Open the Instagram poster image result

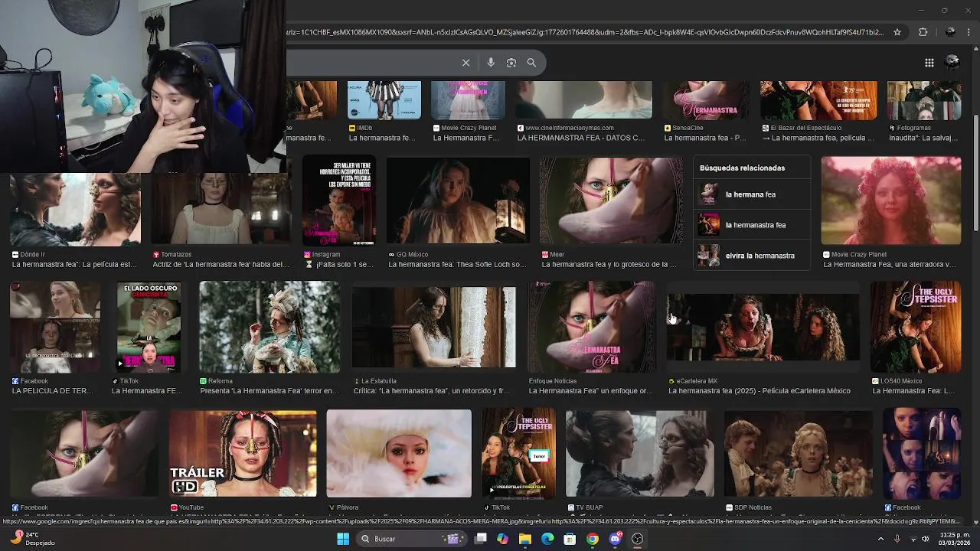click(339, 201)
